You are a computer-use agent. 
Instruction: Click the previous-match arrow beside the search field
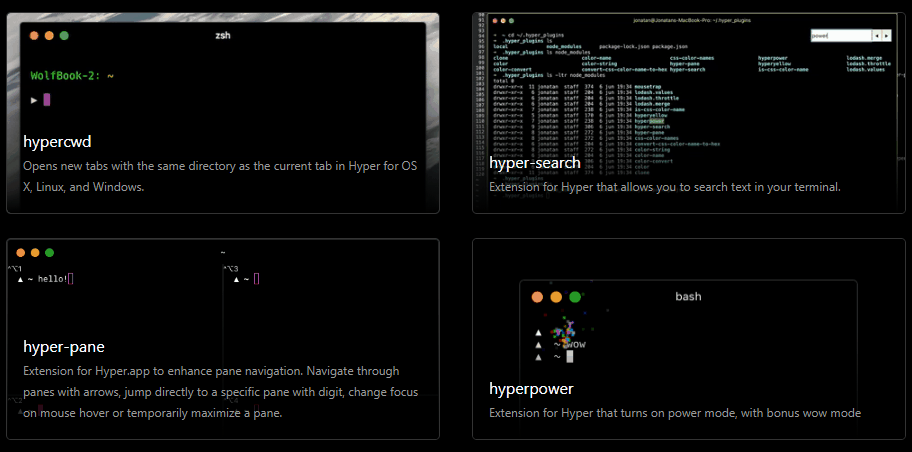coord(877,35)
